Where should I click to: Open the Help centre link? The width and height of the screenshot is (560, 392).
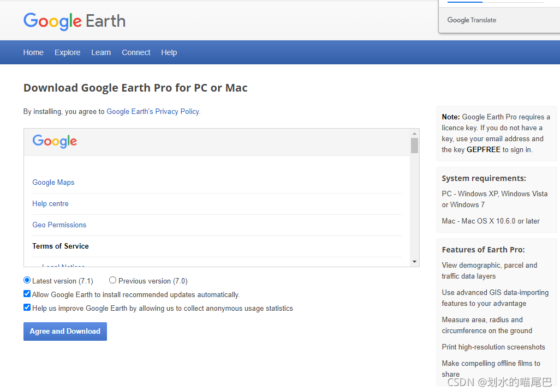tap(50, 204)
